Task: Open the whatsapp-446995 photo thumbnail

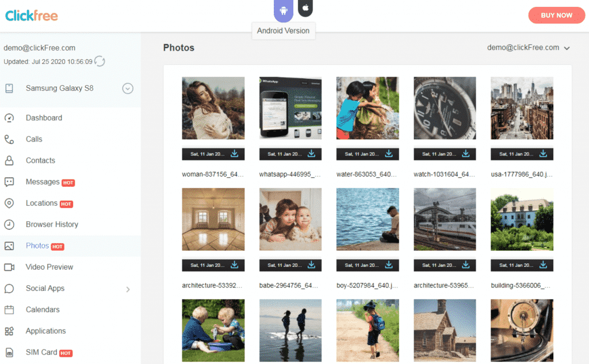Action: click(x=290, y=108)
